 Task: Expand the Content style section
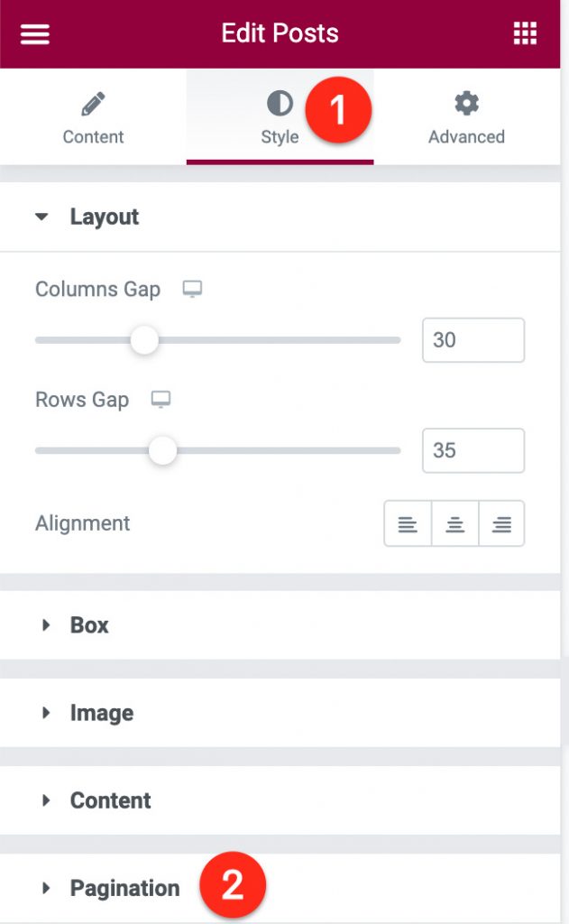[x=280, y=800]
